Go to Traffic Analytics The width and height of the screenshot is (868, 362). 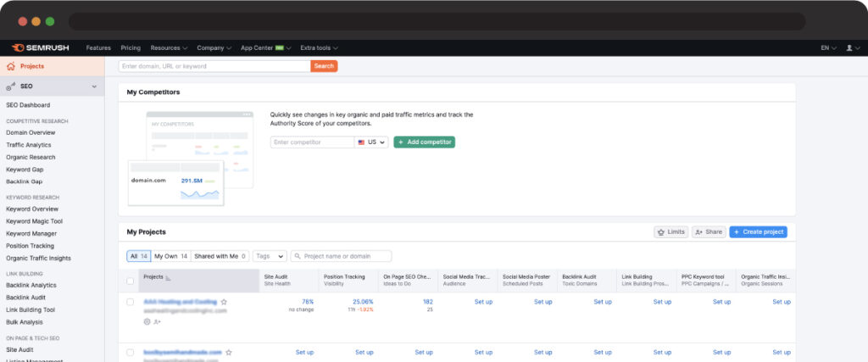pos(28,145)
